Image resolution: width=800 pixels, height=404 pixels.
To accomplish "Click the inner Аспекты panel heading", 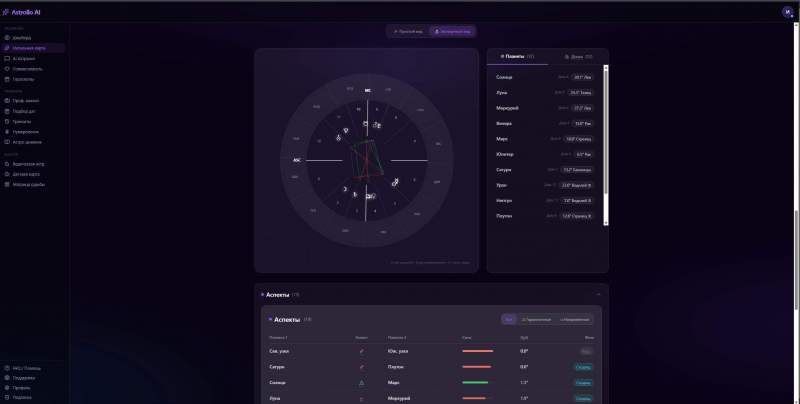I will click(x=287, y=320).
